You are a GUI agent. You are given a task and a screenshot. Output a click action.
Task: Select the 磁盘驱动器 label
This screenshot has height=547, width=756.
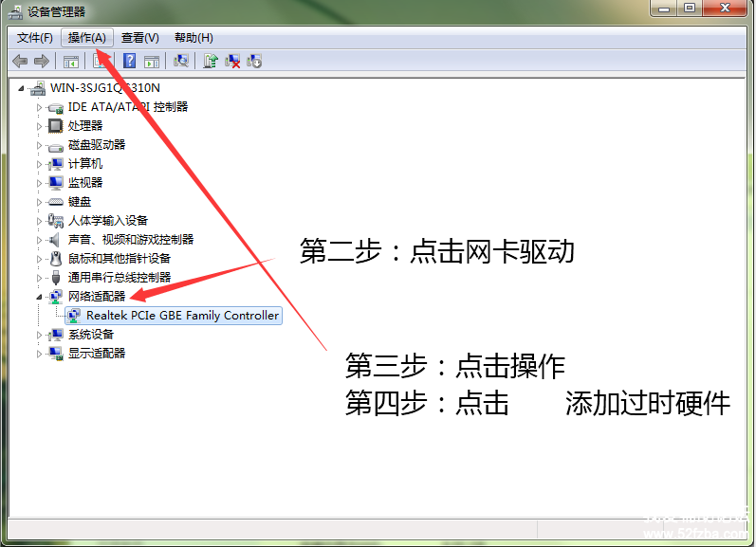tap(97, 145)
